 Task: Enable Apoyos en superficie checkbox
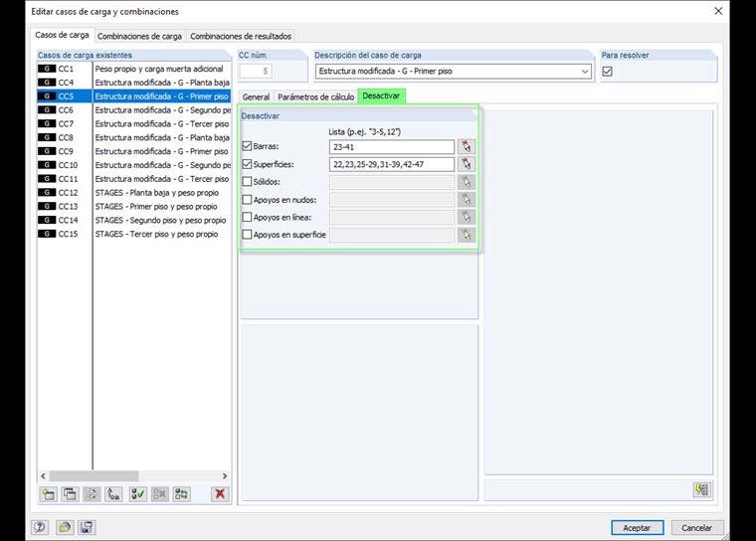click(x=247, y=235)
